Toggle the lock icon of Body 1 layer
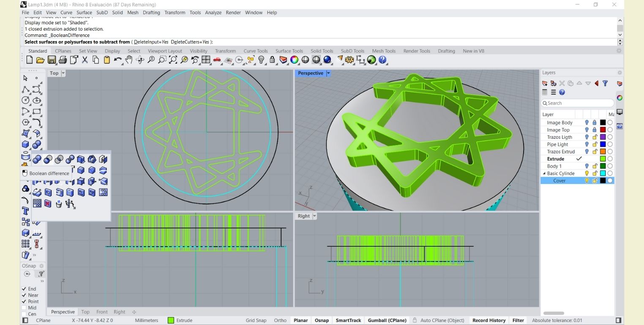This screenshot has height=325, width=644. tap(595, 166)
